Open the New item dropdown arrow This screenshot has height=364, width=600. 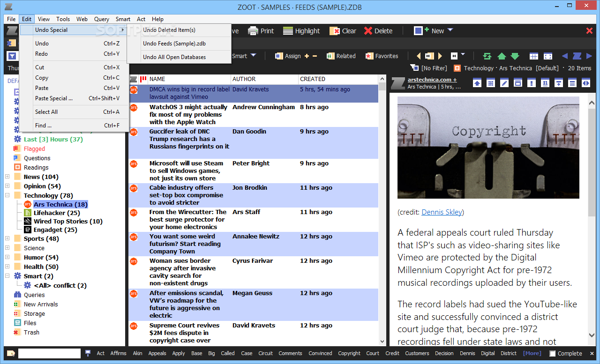(x=450, y=30)
